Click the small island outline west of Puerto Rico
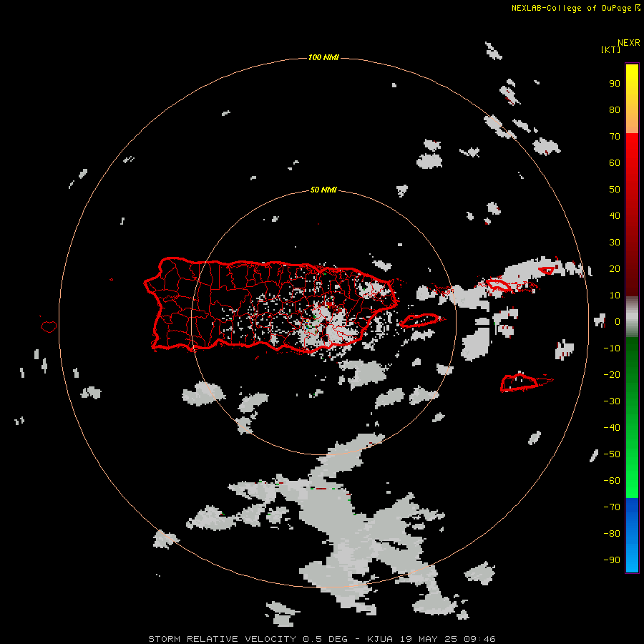This screenshot has width=644, height=644. point(49,326)
